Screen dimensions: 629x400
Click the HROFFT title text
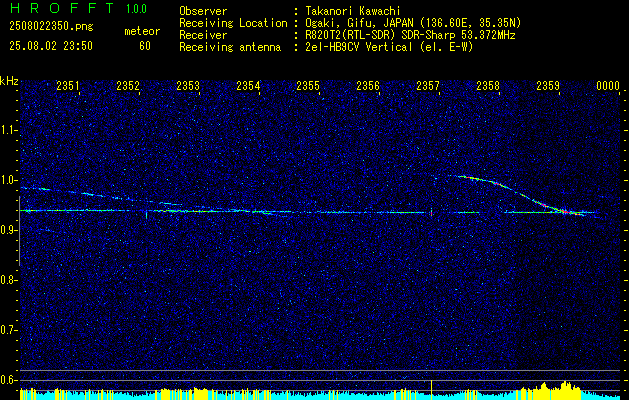click(62, 8)
